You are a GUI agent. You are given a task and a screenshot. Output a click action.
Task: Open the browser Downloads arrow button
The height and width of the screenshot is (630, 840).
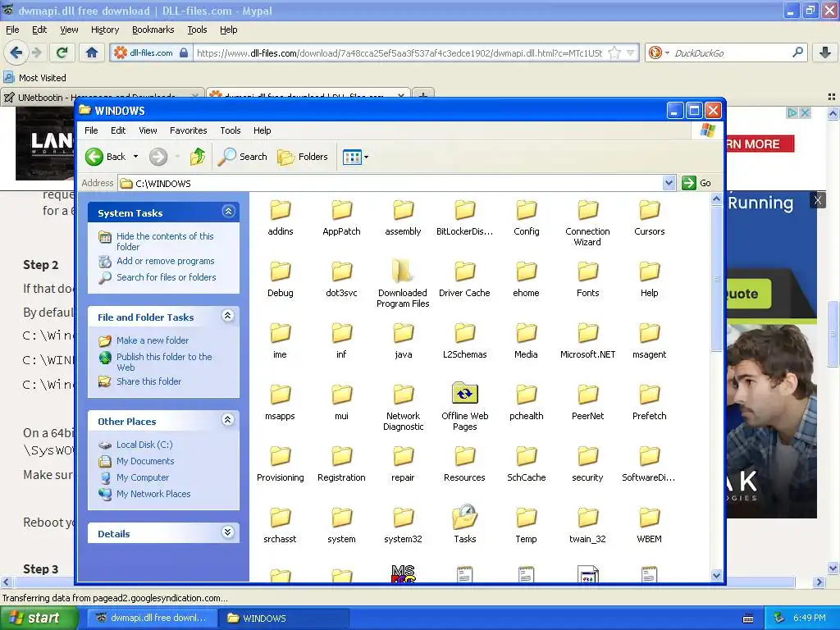click(825, 52)
